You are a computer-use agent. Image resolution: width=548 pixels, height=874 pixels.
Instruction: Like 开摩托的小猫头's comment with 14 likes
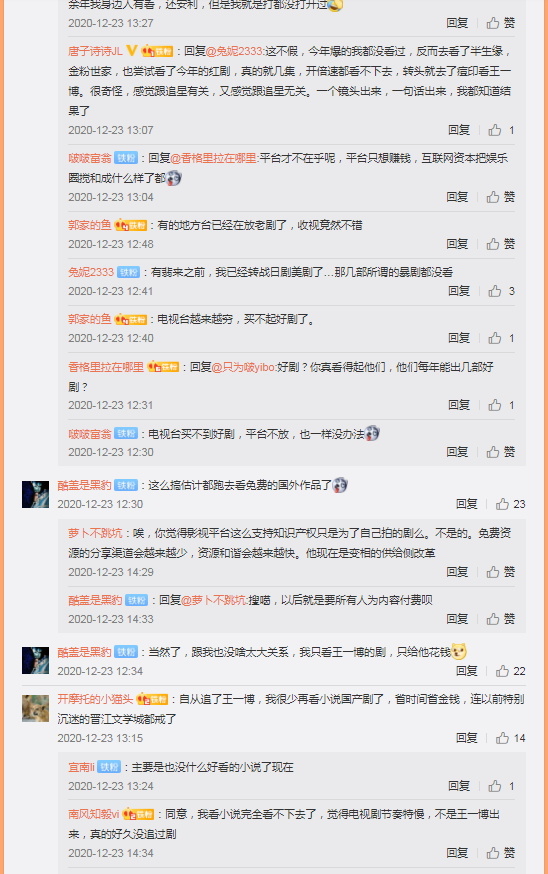click(510, 738)
